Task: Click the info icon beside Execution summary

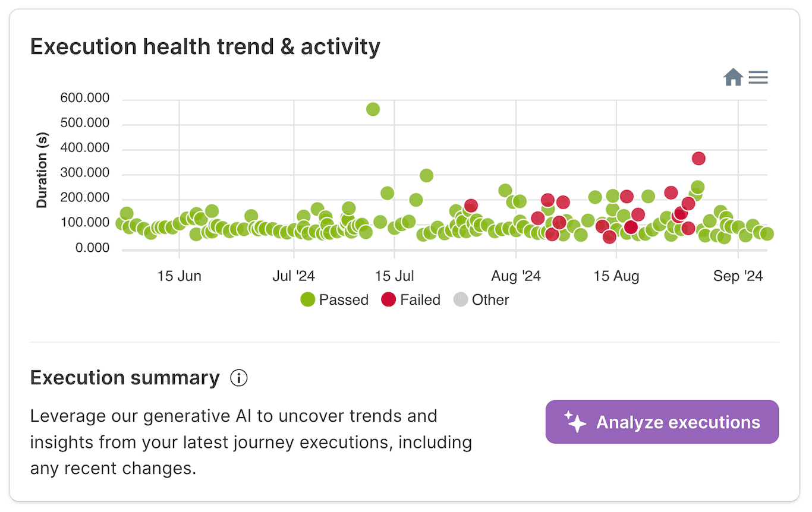Action: 238,378
